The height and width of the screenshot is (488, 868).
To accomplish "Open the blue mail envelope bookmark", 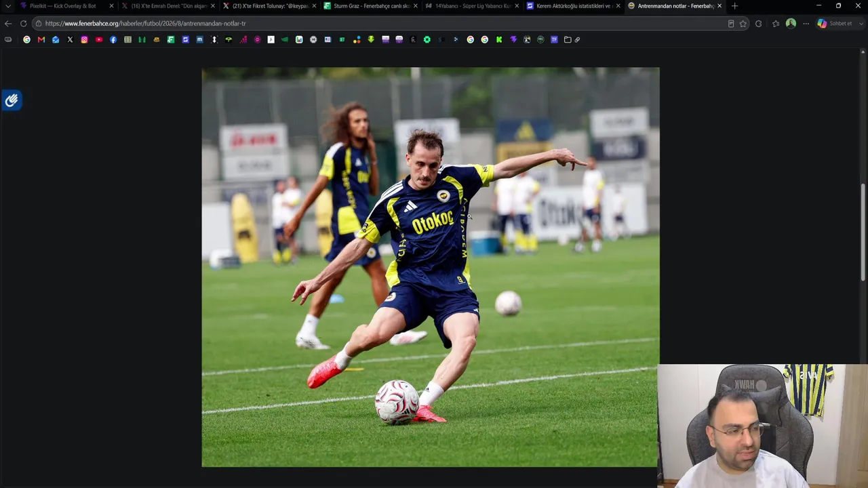I will (x=56, y=39).
